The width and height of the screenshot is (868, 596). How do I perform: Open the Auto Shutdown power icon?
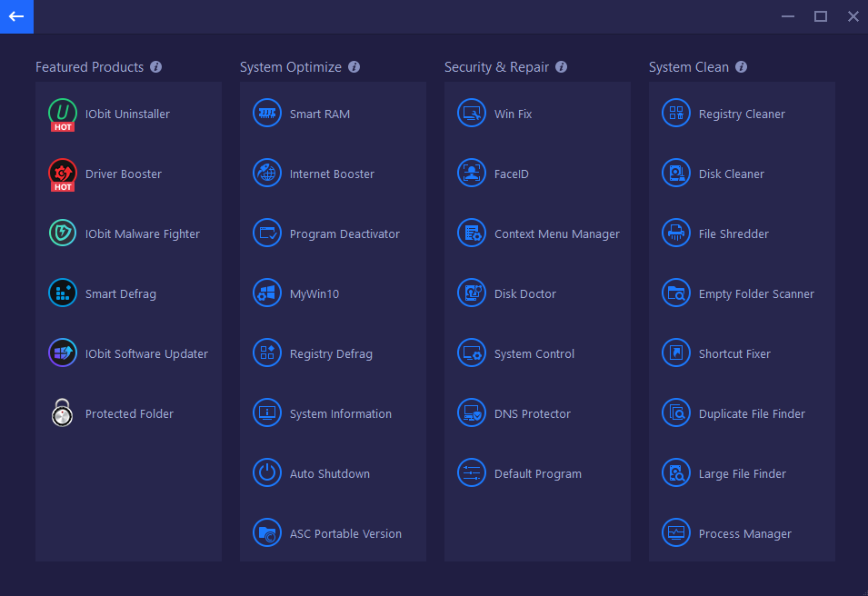point(267,473)
